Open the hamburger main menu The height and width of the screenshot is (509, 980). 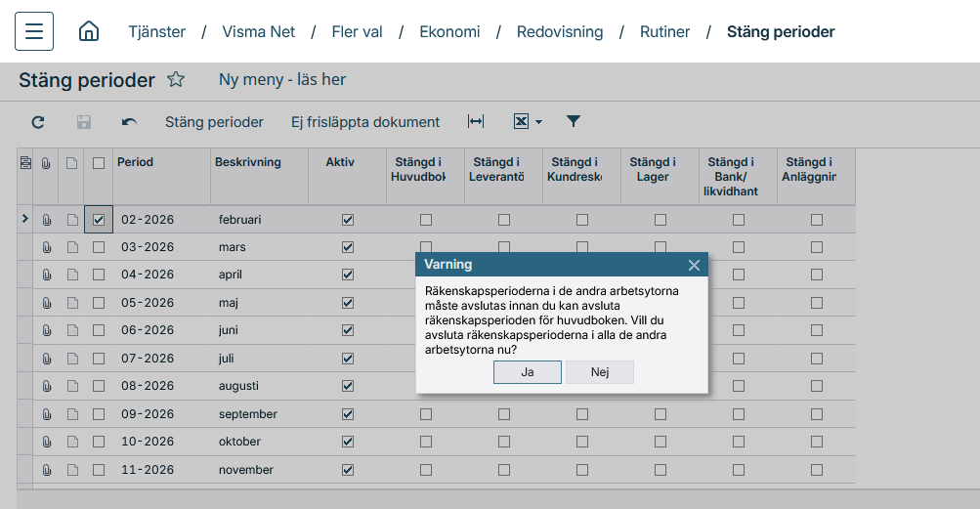pyautogui.click(x=34, y=31)
